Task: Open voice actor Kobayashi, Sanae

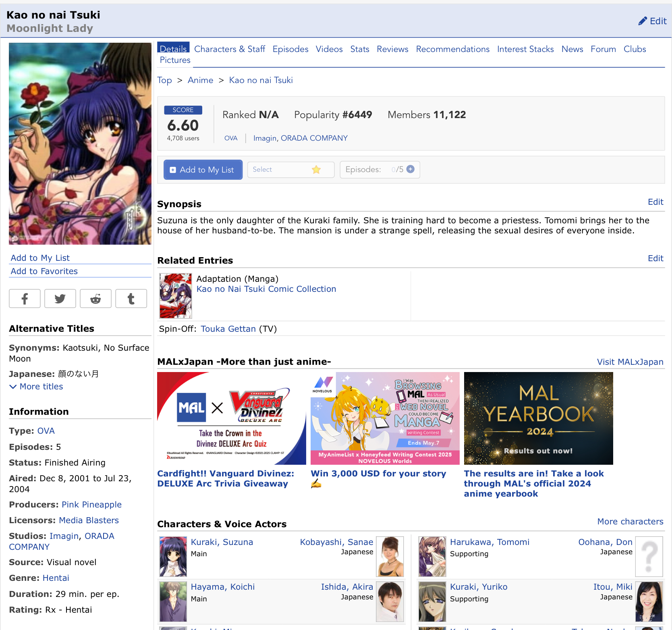Action: [x=336, y=542]
